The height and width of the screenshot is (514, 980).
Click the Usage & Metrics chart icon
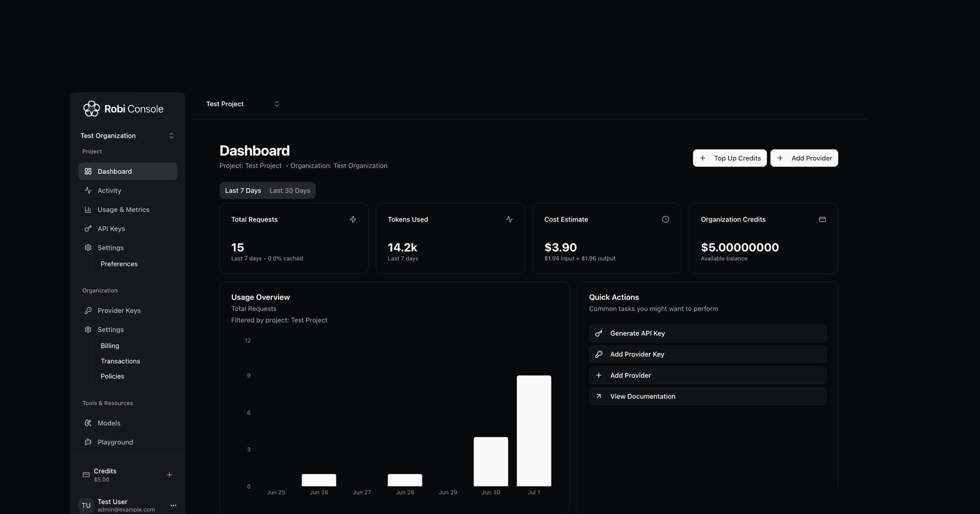tap(88, 210)
